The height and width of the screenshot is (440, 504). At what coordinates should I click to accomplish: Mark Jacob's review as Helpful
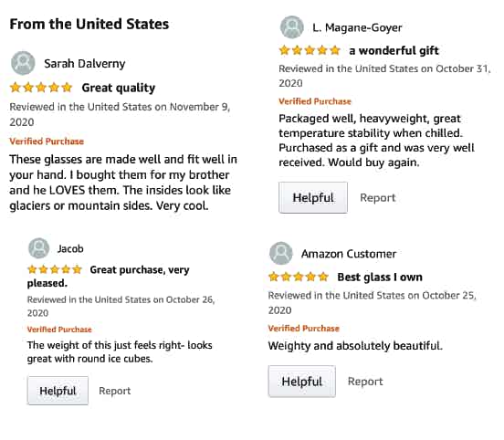click(x=58, y=391)
